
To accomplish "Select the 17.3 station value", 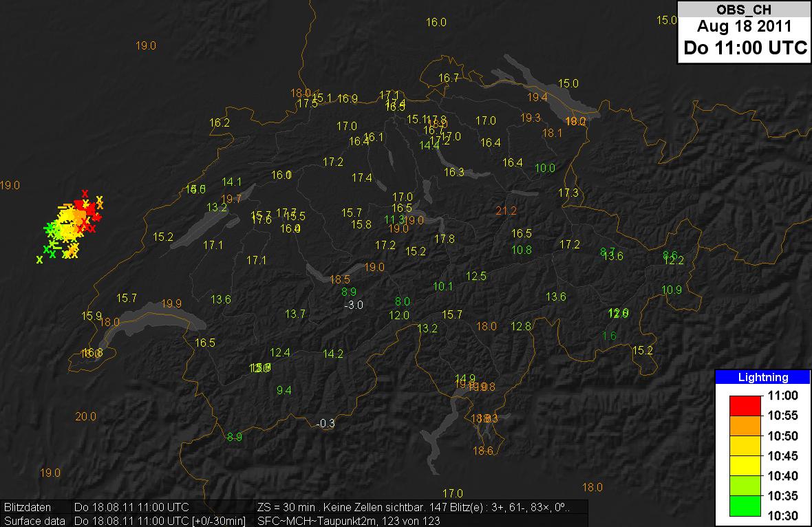I will pyautogui.click(x=568, y=193).
